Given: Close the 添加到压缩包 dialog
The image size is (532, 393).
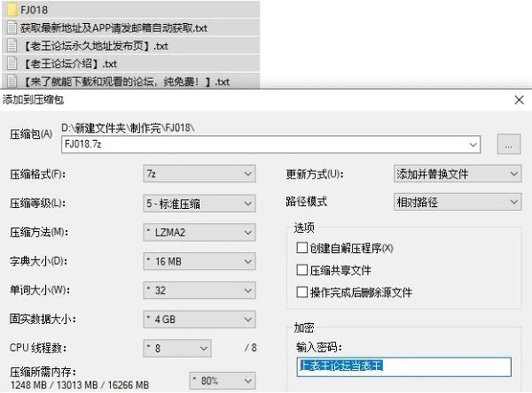Looking at the screenshot, I should click(x=519, y=100).
